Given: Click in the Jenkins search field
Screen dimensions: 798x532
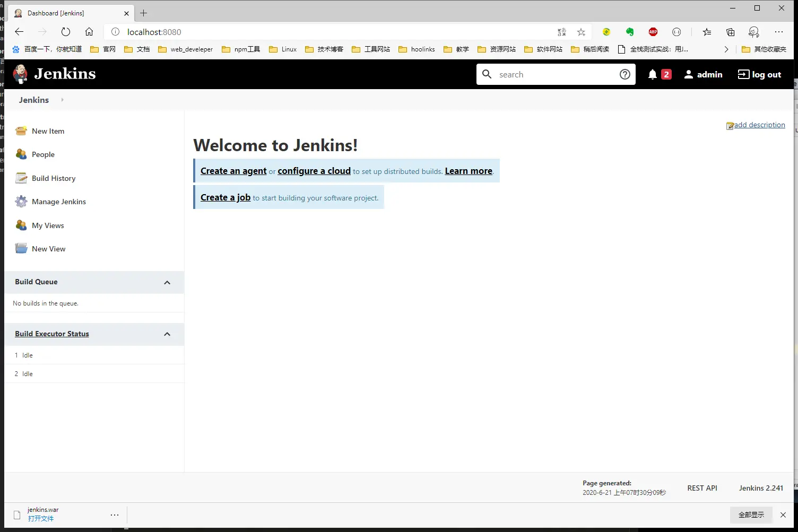Looking at the screenshot, I should [556, 74].
